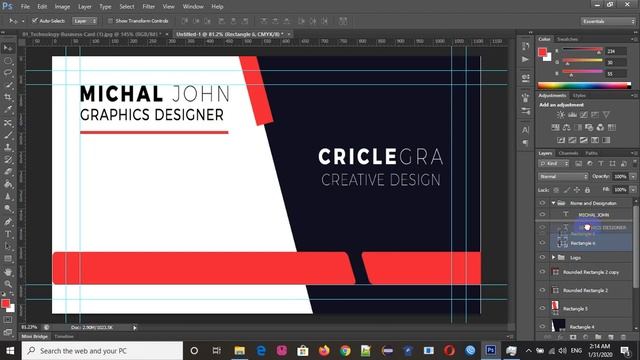Open the Window menu
640x360 pixels.
point(193,7)
